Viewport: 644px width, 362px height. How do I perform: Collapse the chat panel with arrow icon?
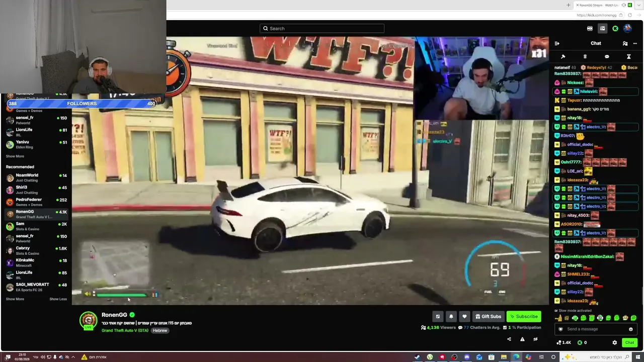[557, 43]
